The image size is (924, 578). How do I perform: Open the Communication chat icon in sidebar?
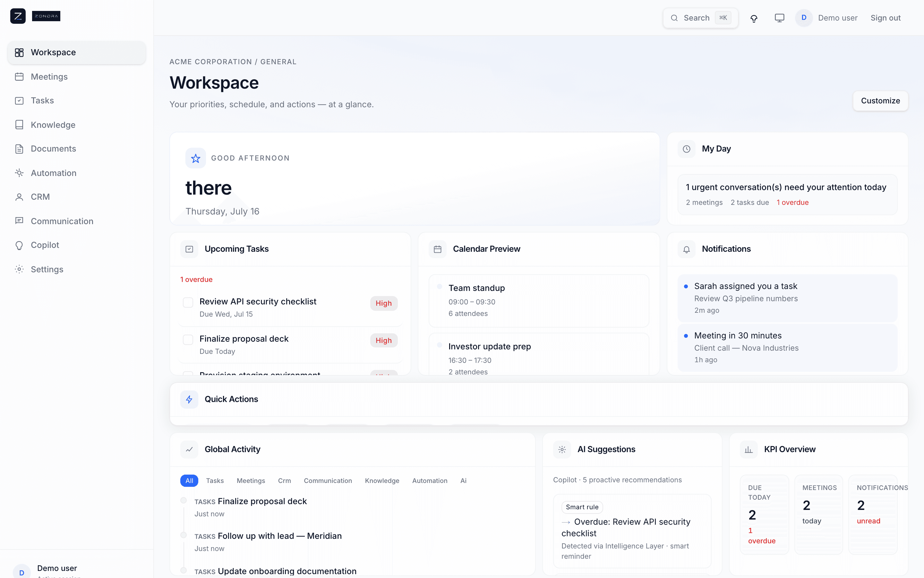(19, 221)
